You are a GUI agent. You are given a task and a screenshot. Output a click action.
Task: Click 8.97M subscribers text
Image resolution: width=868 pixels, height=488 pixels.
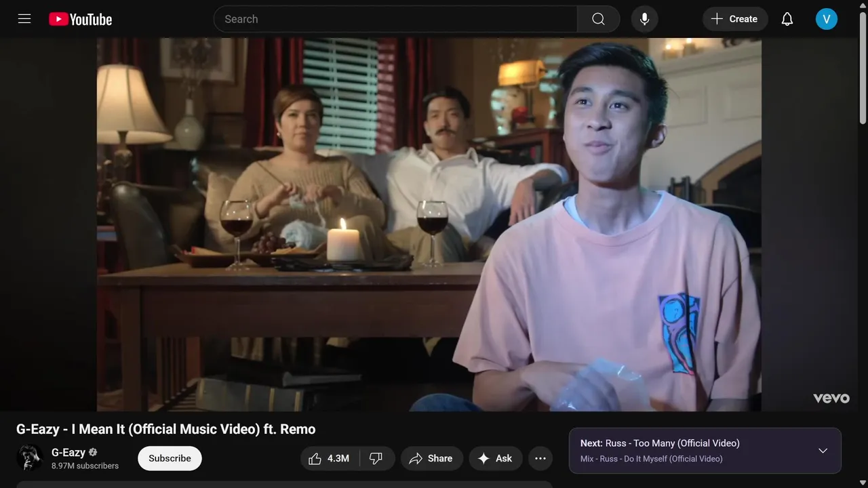point(85,466)
